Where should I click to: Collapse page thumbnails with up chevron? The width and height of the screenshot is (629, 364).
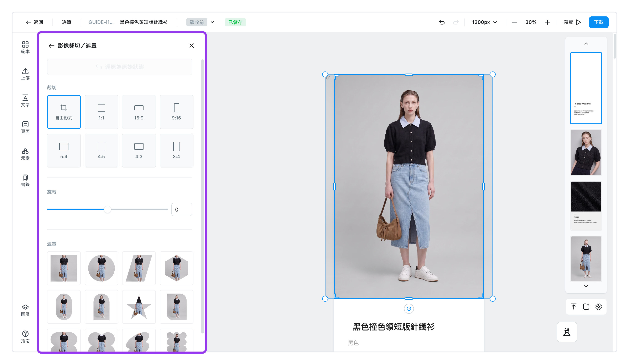pos(586,44)
